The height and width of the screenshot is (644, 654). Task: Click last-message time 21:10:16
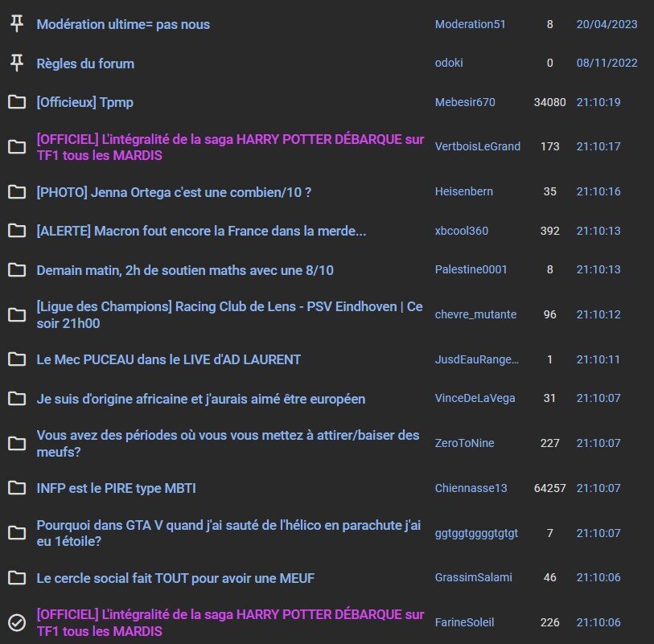(598, 191)
